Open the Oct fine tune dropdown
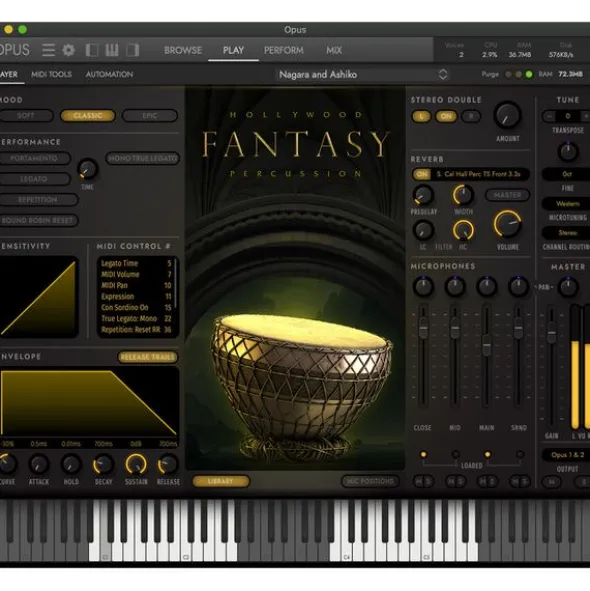The image size is (590, 591). pos(567,174)
